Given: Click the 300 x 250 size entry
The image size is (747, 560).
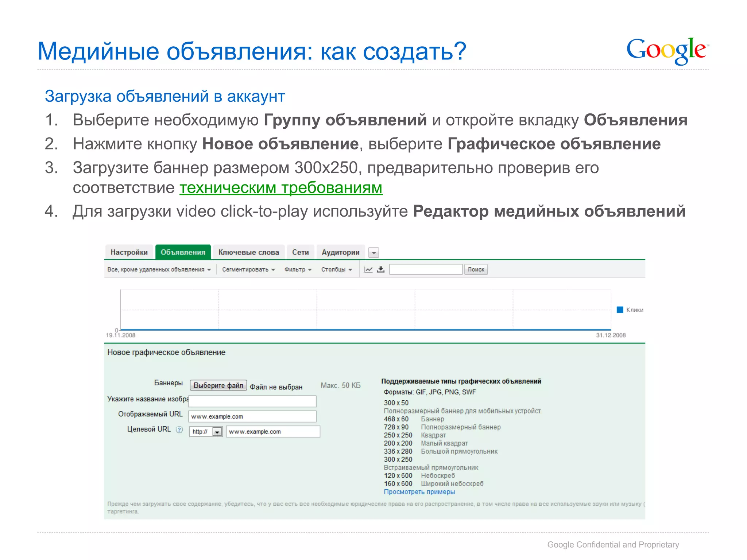Looking at the screenshot, I should tap(398, 459).
